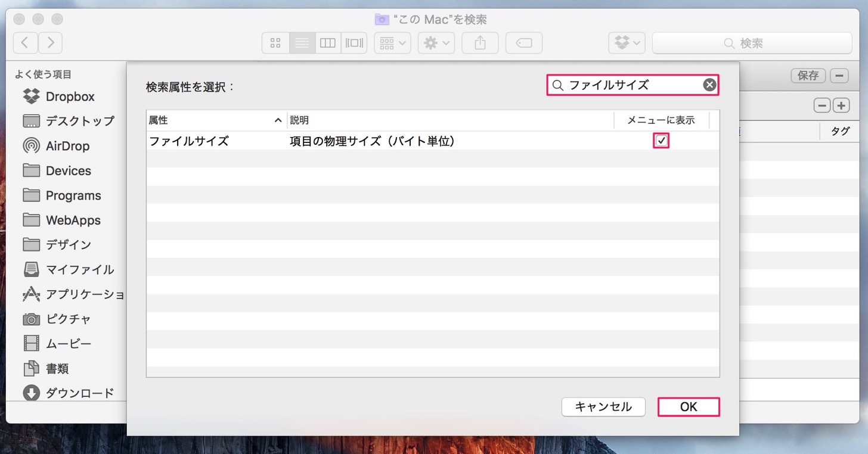868x454 pixels.
Task: Click the Finder toolbar search field
Action: [x=752, y=43]
